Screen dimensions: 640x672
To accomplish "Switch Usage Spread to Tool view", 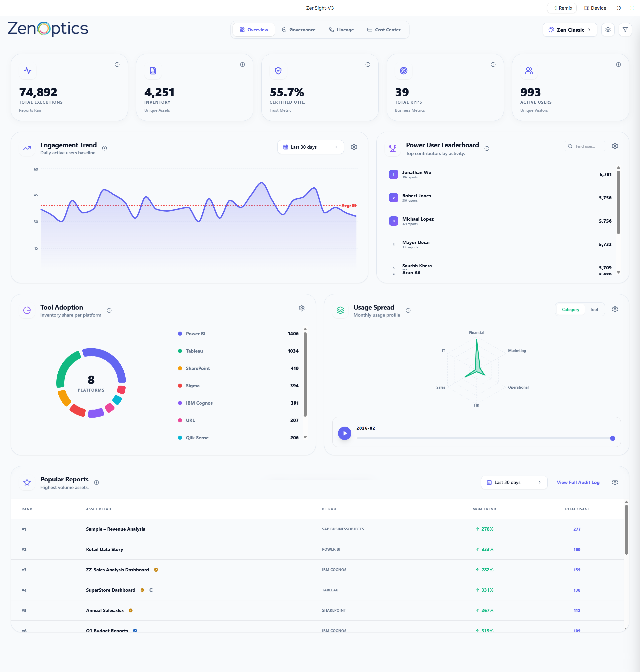I will pyautogui.click(x=594, y=309).
